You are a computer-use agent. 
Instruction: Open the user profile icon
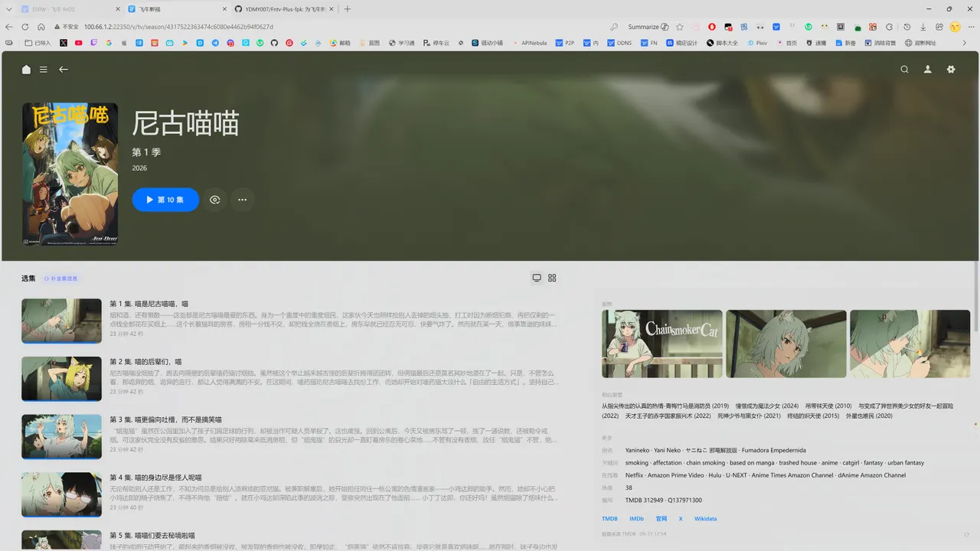928,70
